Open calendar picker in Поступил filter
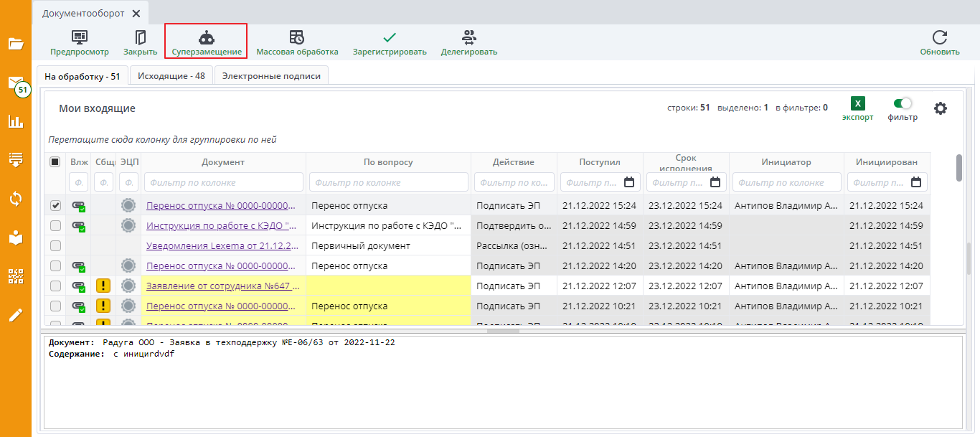The image size is (980, 437). click(629, 182)
